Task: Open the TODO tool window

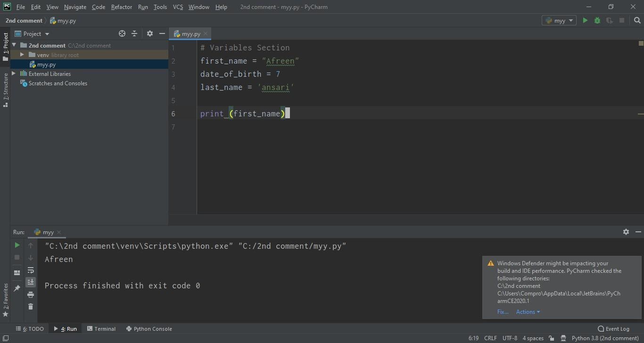Action: tap(30, 329)
